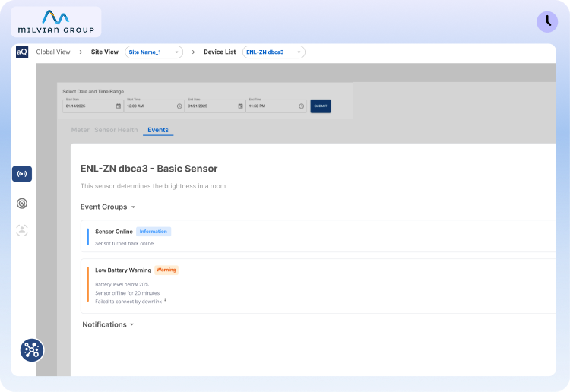Image resolution: width=570 pixels, height=392 pixels.
Task: Switch to the Sensor Health tab
Action: tap(116, 130)
